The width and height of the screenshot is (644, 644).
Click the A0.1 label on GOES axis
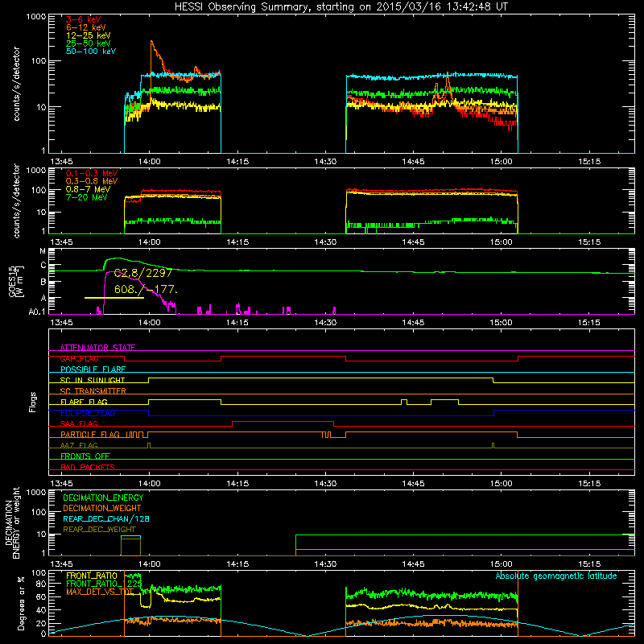(x=37, y=312)
